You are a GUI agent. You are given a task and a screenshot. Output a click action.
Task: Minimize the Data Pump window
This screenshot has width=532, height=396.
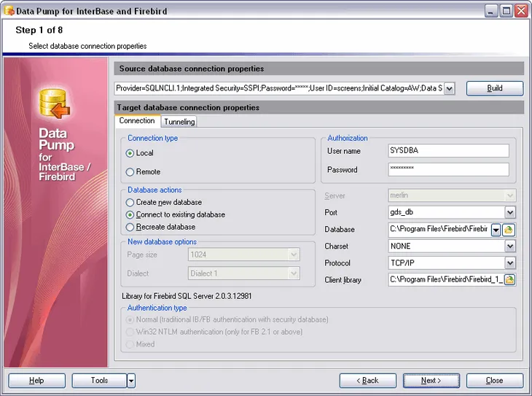coord(490,11)
